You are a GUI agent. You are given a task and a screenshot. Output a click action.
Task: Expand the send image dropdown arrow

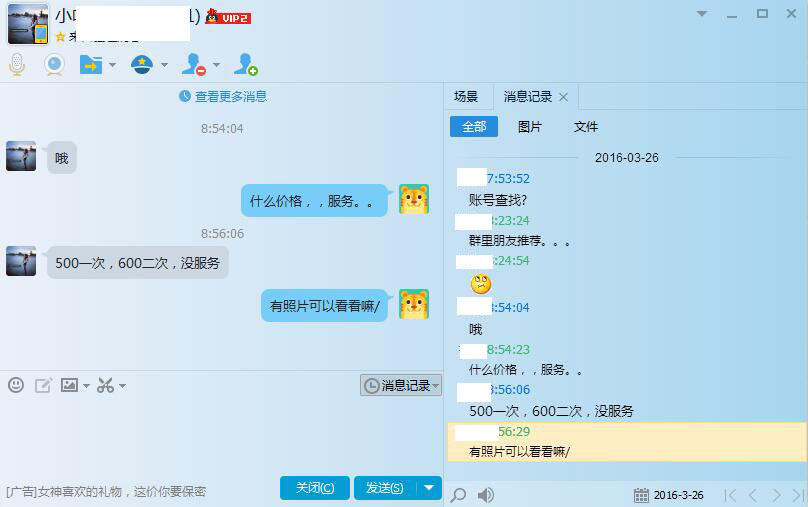click(x=86, y=385)
